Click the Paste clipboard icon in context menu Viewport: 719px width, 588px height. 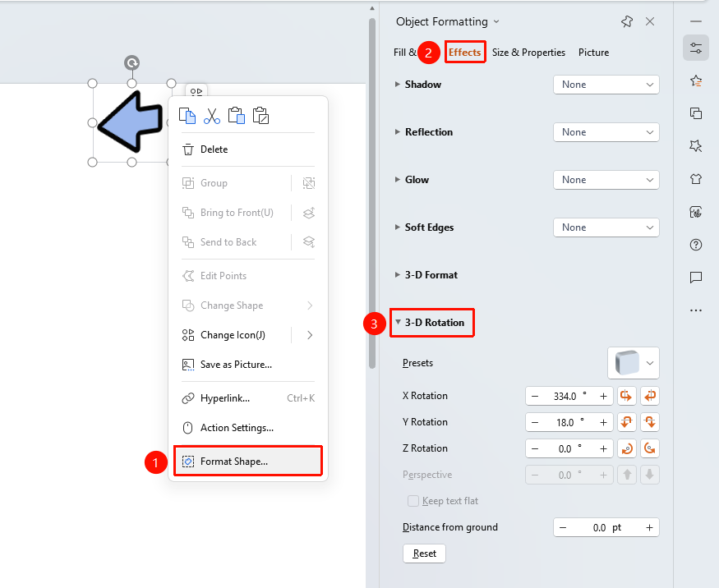coord(237,116)
